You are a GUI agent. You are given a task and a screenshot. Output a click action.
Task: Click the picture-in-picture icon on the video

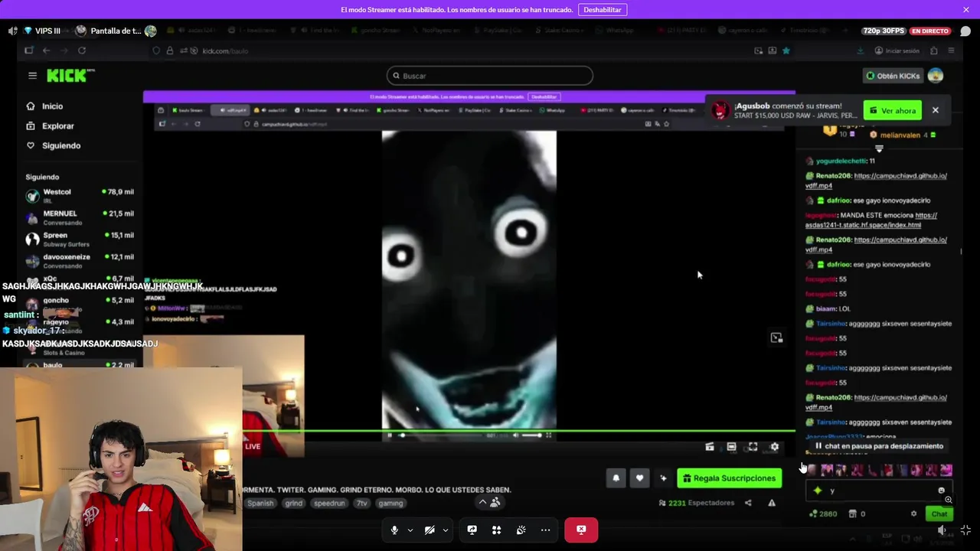pos(776,337)
